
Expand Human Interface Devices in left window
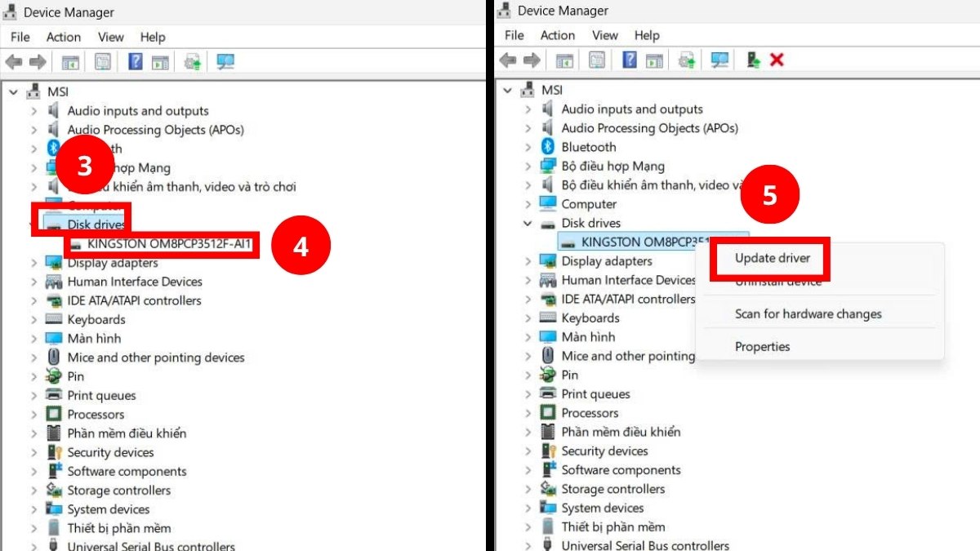[x=33, y=282]
